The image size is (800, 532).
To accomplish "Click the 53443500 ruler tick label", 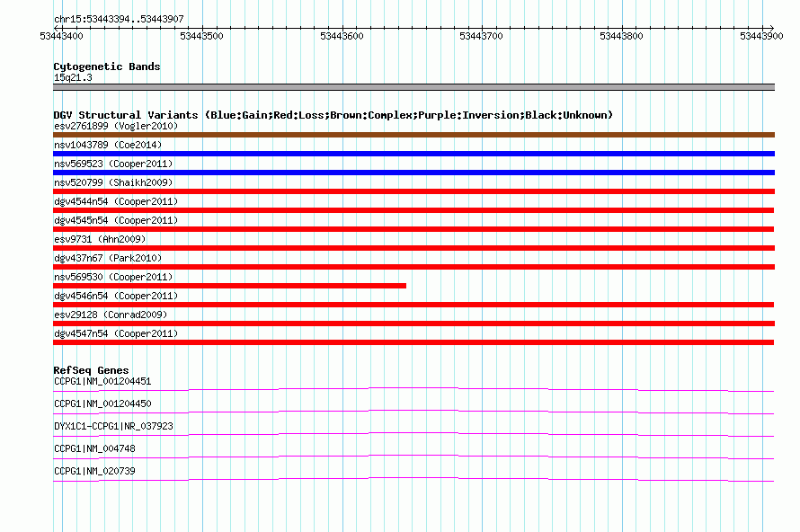I will (201, 36).
